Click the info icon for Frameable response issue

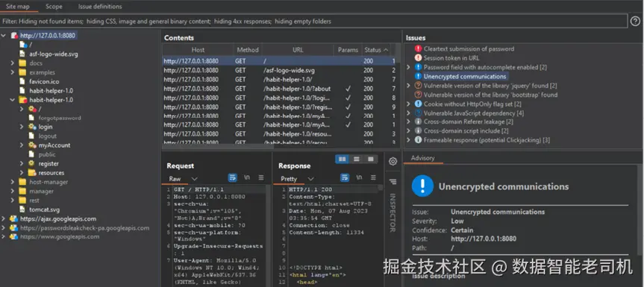pos(418,140)
